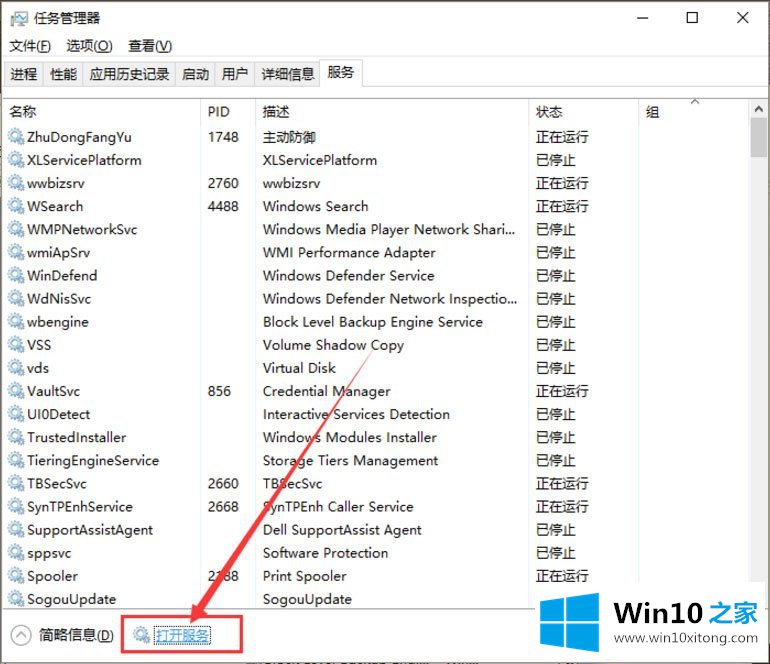The image size is (770, 664).
Task: Sort services by the PID column header
Action: click(228, 112)
